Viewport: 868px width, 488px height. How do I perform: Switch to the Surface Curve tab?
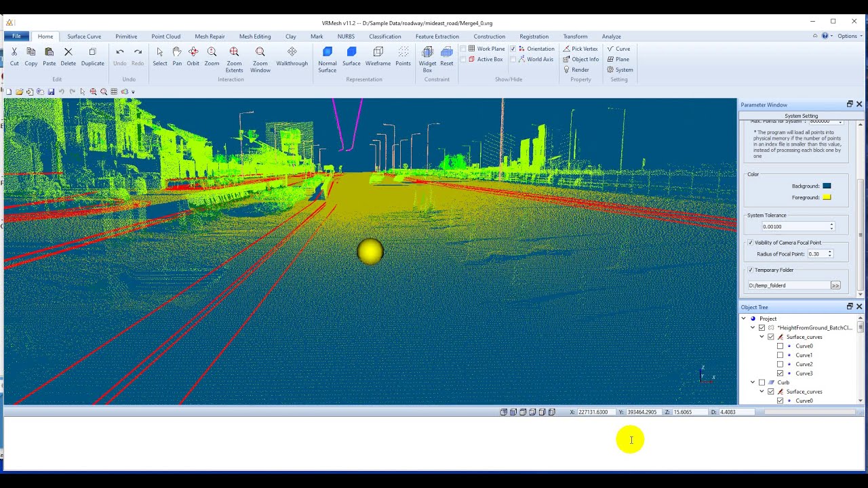(84, 37)
